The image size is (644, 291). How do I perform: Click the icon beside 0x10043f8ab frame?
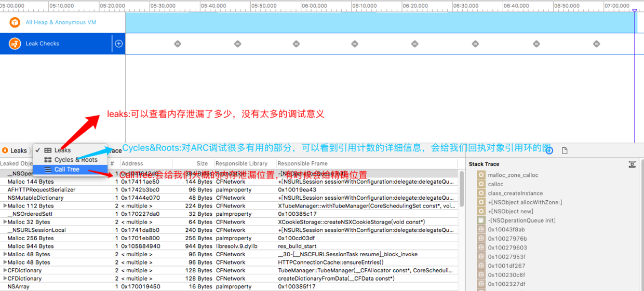point(481,229)
